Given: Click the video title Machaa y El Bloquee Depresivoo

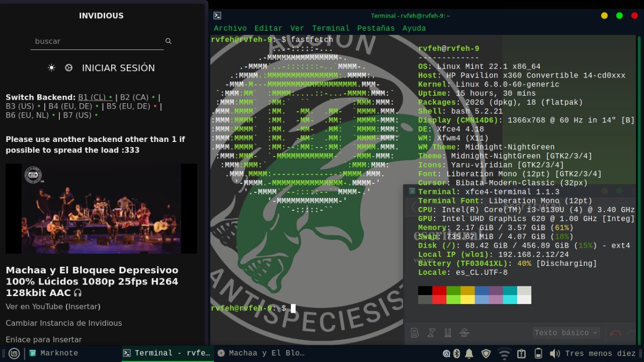Looking at the screenshot, I should pos(92,281).
